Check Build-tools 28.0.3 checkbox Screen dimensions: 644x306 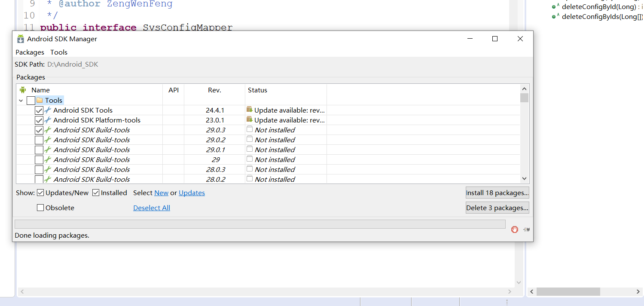click(39, 170)
